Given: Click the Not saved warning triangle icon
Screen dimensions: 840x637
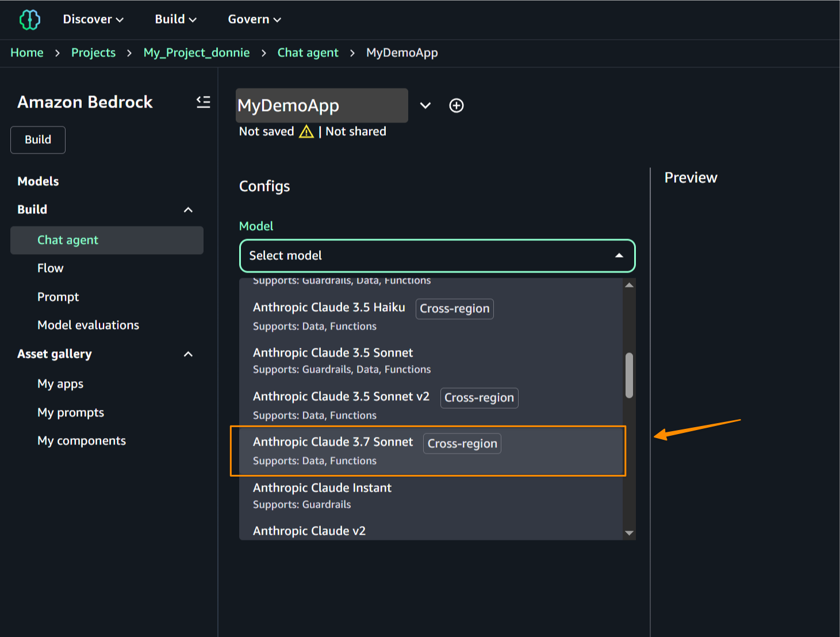Looking at the screenshot, I should point(306,132).
